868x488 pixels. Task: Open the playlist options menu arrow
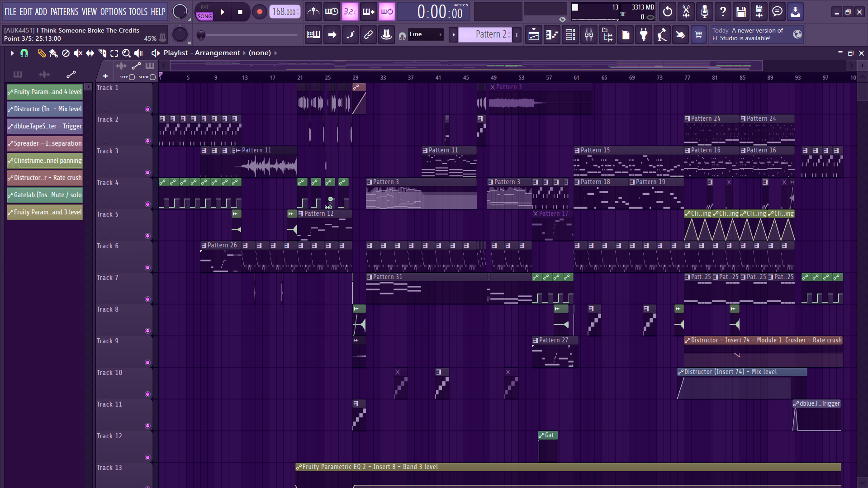pos(12,53)
